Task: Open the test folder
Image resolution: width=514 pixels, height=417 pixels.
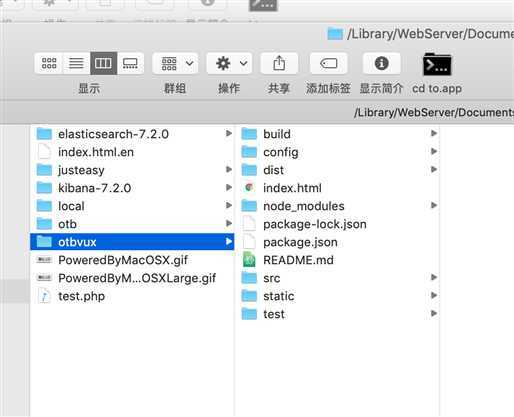Action: tap(338, 314)
